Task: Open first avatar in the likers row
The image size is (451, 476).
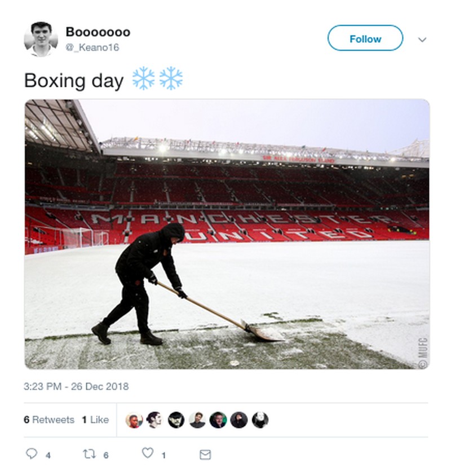Action: pyautogui.click(x=134, y=420)
